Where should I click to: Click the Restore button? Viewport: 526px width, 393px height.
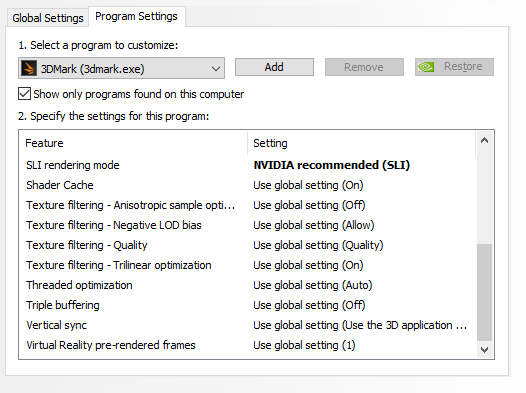(454, 67)
